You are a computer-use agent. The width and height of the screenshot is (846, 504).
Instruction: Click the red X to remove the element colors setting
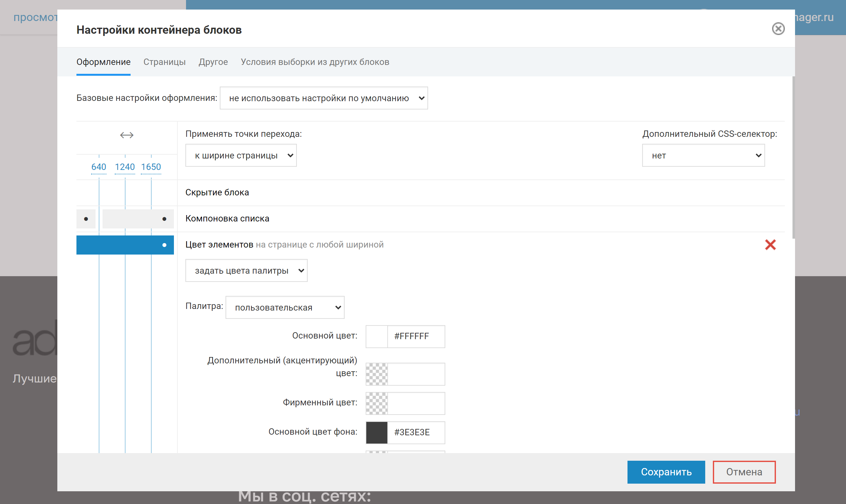[x=770, y=245]
